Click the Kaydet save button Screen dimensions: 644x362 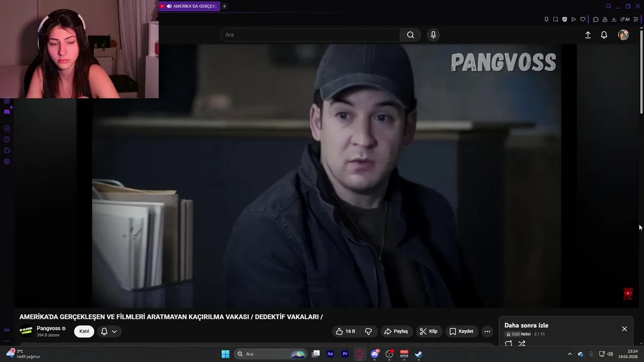point(461,331)
